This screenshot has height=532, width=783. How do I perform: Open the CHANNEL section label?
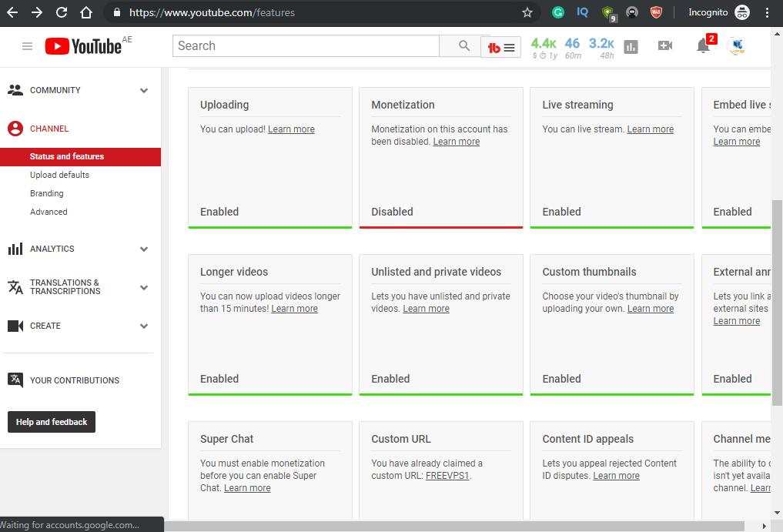(x=49, y=129)
